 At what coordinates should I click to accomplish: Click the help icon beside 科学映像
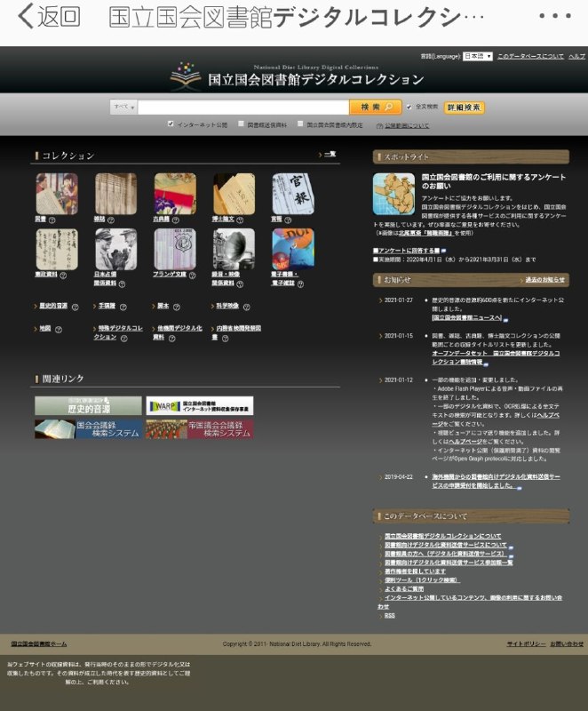tap(246, 307)
